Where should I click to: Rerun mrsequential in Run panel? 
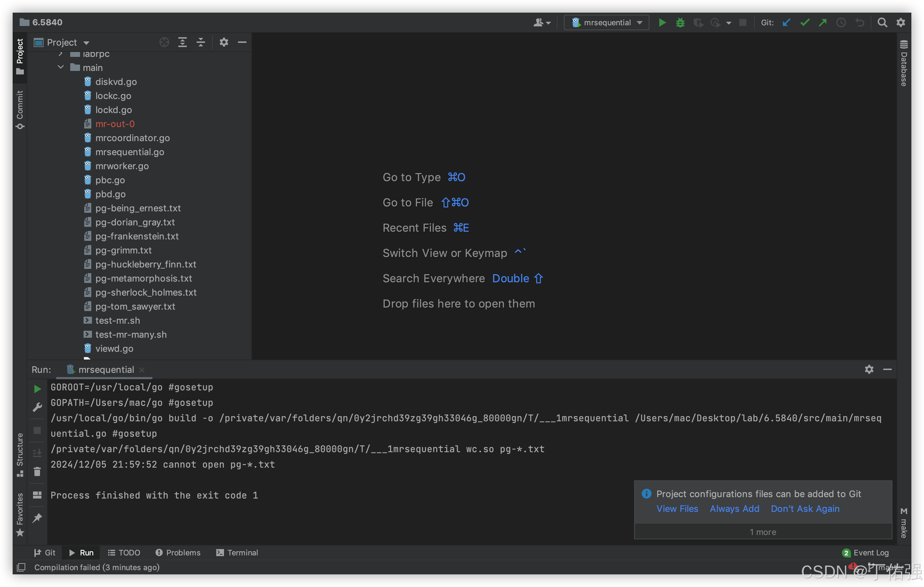tap(37, 389)
